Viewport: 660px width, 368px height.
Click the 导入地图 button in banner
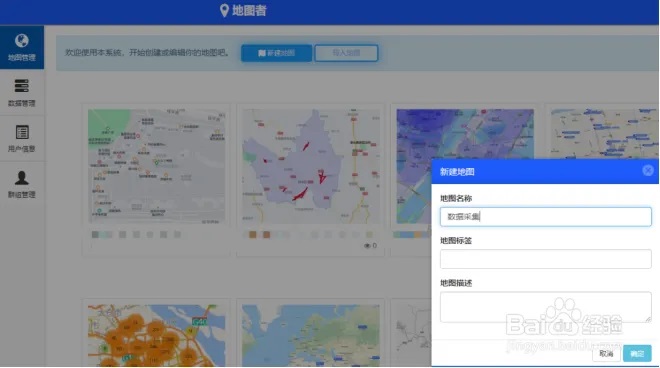[346, 53]
